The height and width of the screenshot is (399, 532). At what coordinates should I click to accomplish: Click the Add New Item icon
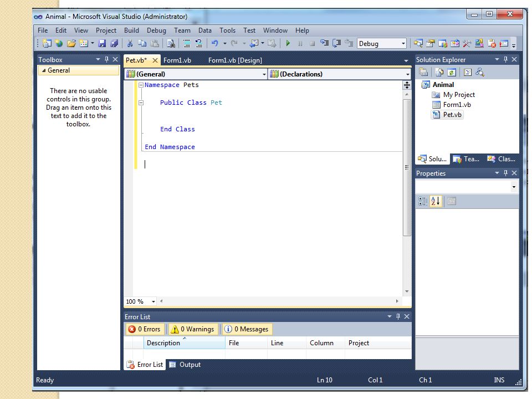pos(84,43)
